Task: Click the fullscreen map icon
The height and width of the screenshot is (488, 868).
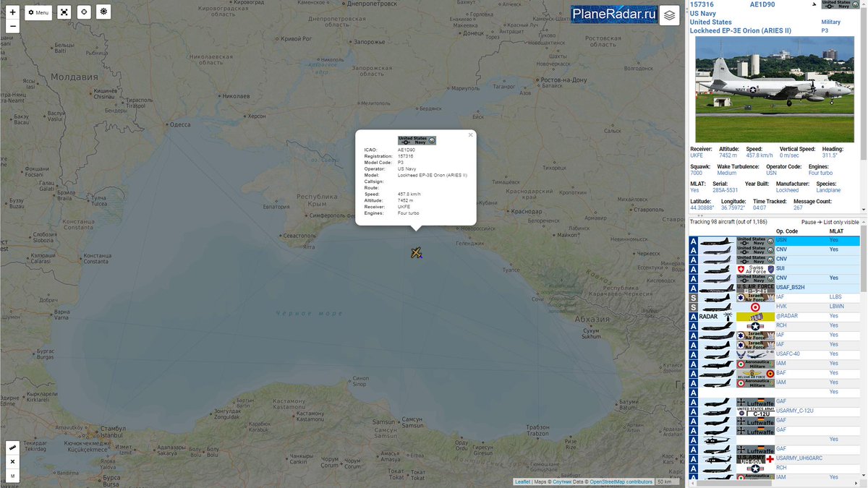Action: [64, 12]
